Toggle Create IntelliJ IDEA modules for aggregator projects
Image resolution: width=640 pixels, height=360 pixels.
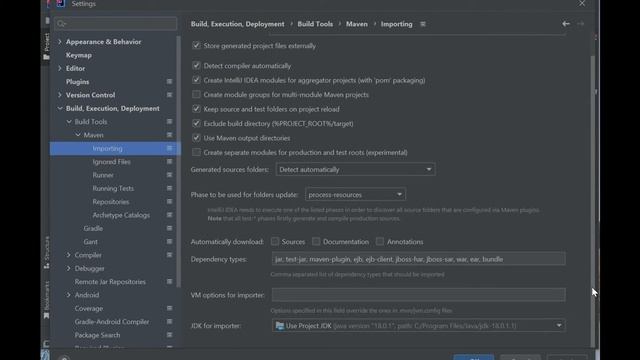(x=196, y=80)
